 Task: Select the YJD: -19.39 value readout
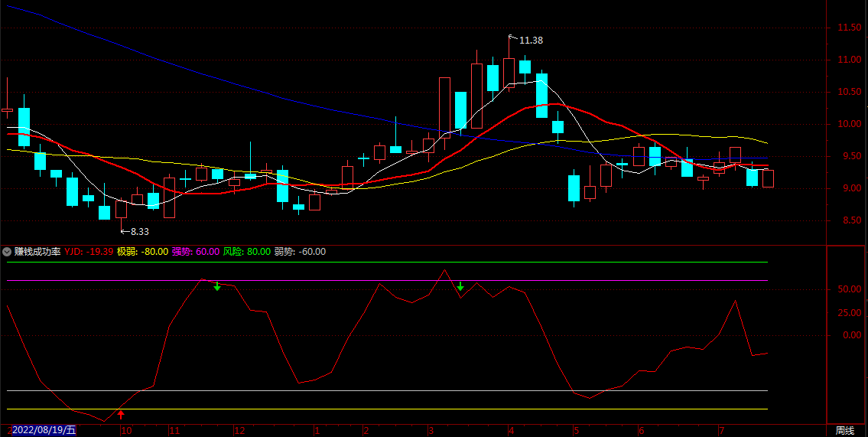89,252
